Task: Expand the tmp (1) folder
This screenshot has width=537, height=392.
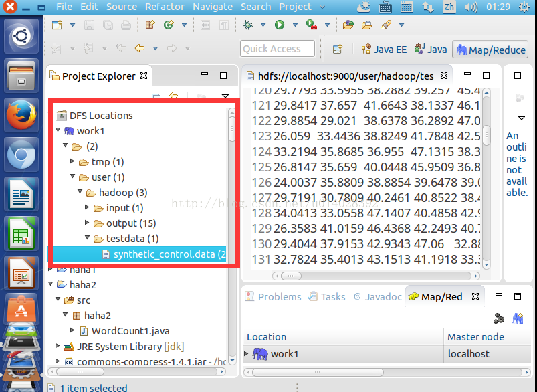Action: (x=72, y=161)
